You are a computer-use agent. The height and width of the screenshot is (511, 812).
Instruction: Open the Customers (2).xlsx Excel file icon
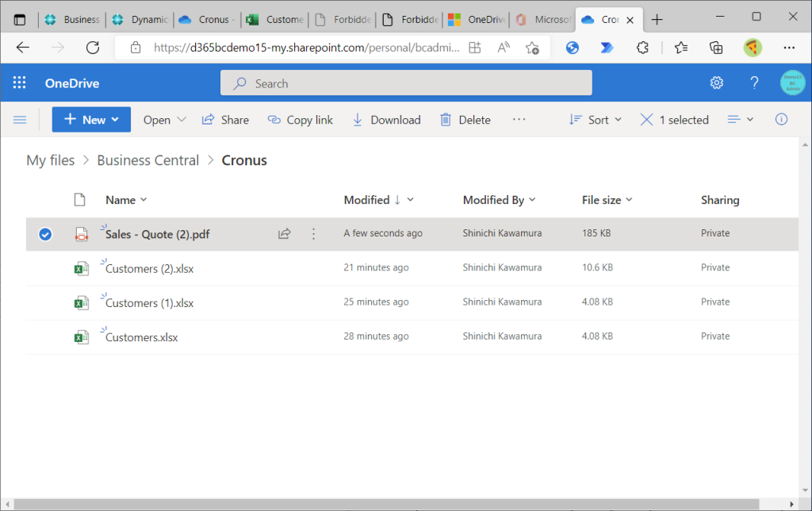click(x=81, y=268)
